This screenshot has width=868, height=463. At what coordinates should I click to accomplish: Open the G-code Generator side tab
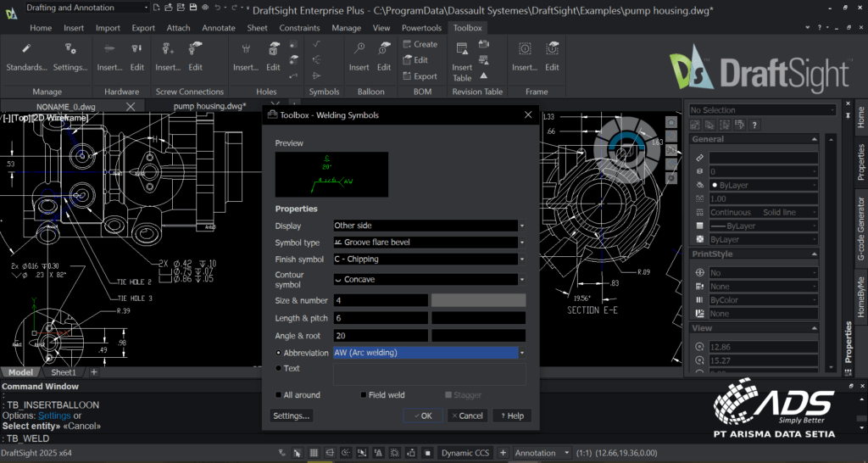(x=861, y=228)
